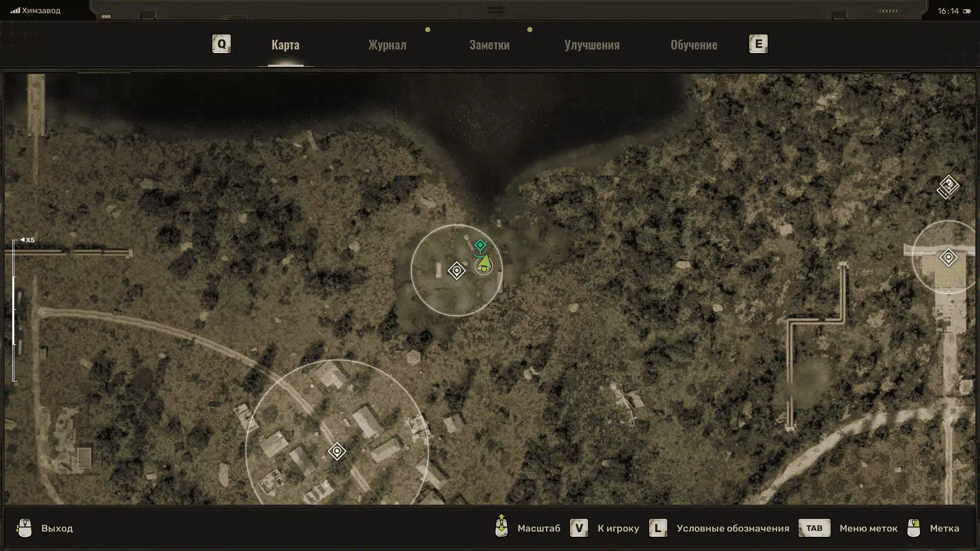Select the location marker in the central circle
Image resolution: width=980 pixels, height=551 pixels.
(456, 270)
